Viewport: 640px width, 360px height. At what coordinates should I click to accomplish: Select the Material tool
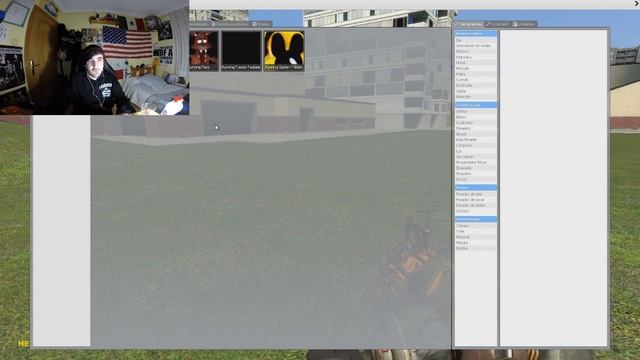(x=476, y=237)
